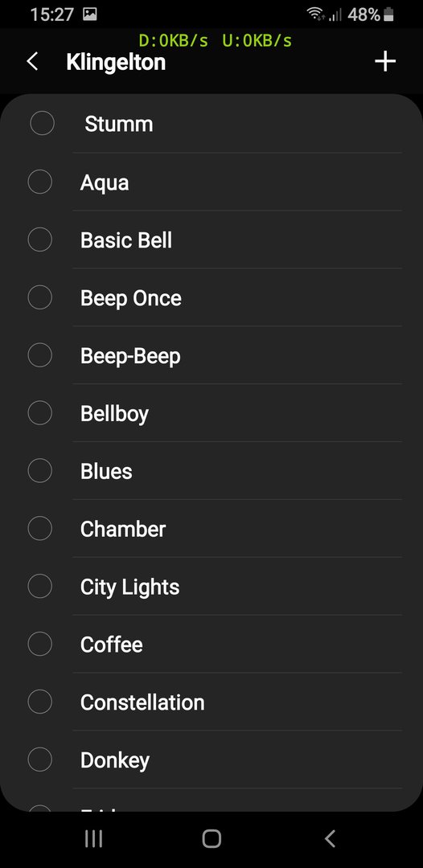Screen dimensions: 423x868
Task: Choose the Coffee ringtone
Action: (211, 645)
